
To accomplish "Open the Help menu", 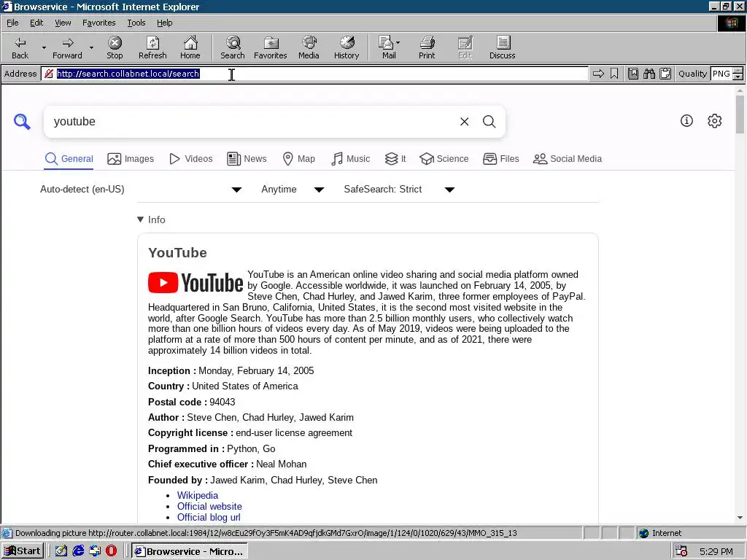I will point(164,23).
